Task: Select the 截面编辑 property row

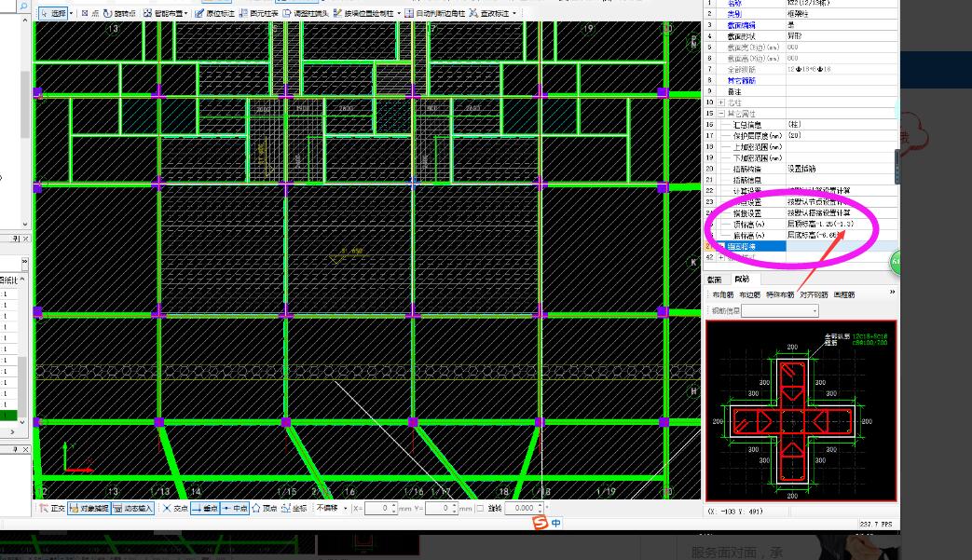Action: [x=801, y=25]
